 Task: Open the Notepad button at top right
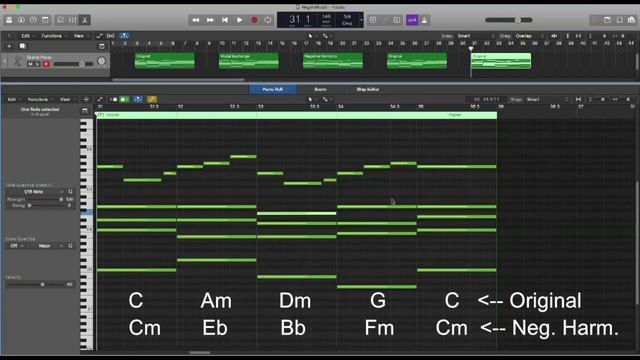tap(607, 20)
